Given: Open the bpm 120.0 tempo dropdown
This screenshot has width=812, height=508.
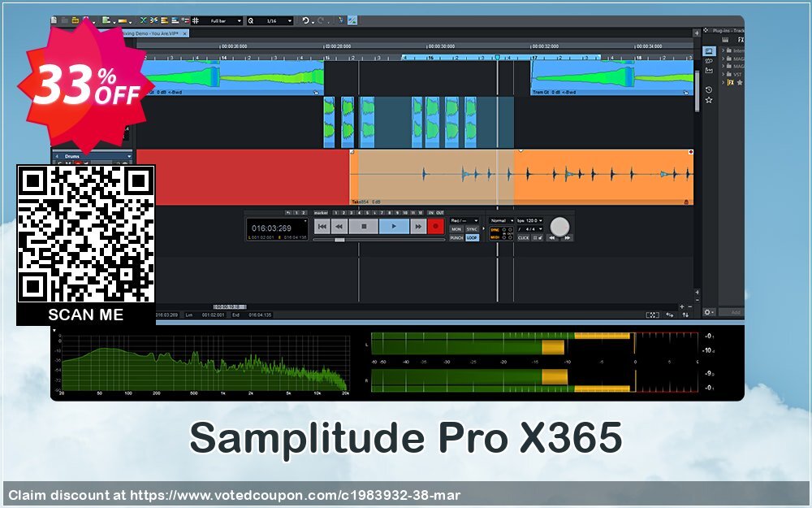Looking at the screenshot, I should 529,221.
